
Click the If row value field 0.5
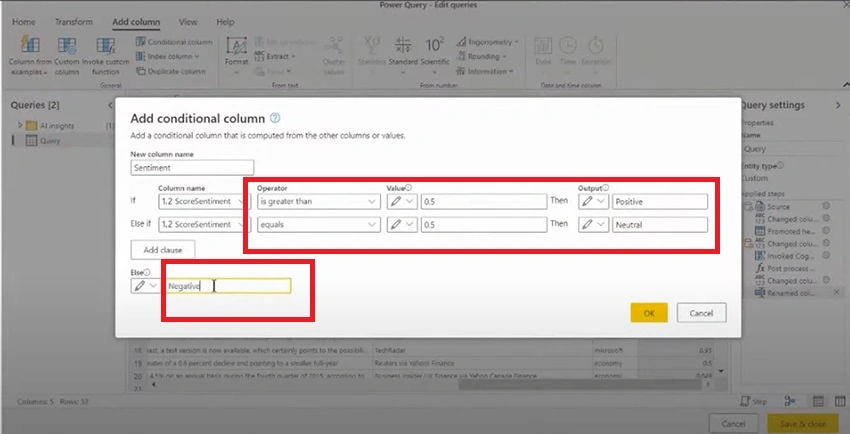[x=484, y=202]
